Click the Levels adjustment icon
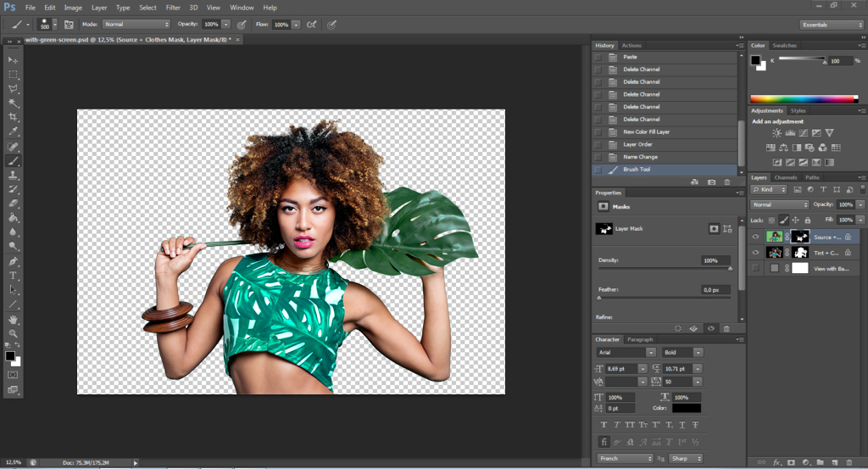 [790, 133]
